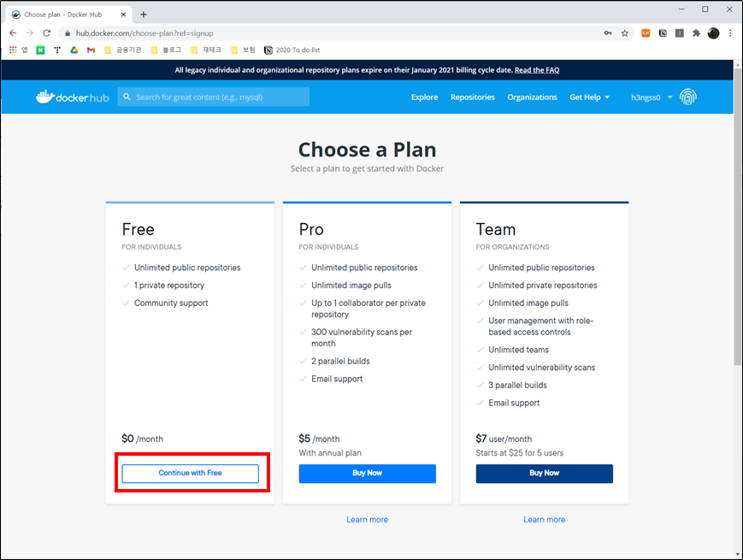
Task: Open the Read the FAQ link
Action: (x=537, y=70)
